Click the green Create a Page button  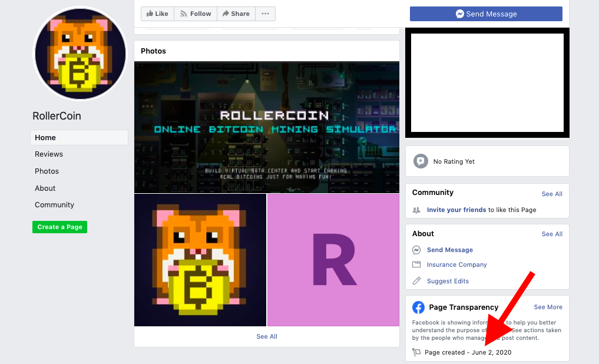tap(59, 227)
